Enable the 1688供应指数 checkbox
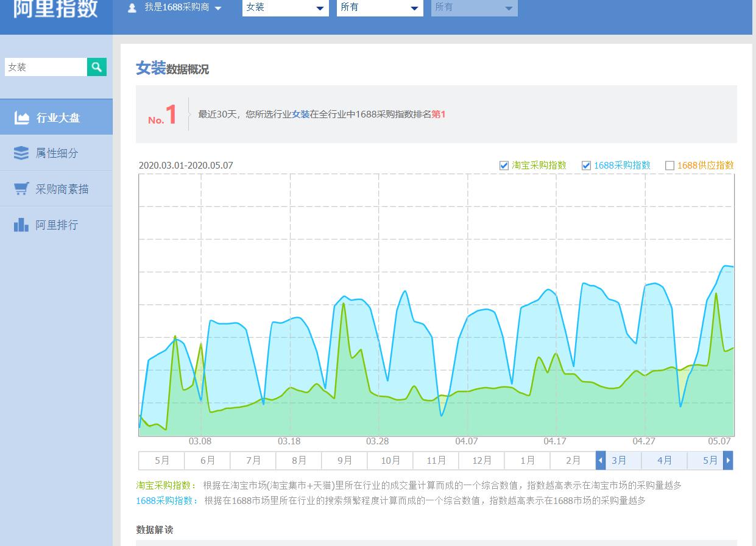Screen dimensions: 756x546 click(669, 166)
